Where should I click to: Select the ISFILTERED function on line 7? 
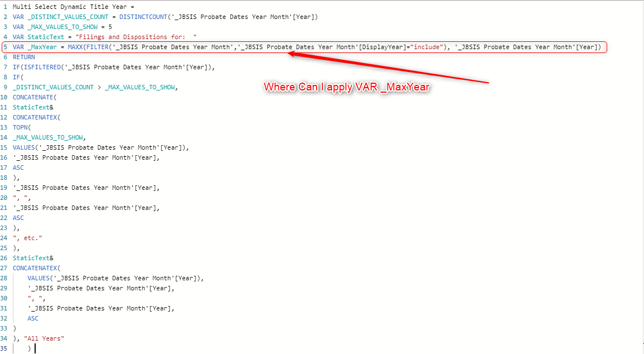[42, 67]
